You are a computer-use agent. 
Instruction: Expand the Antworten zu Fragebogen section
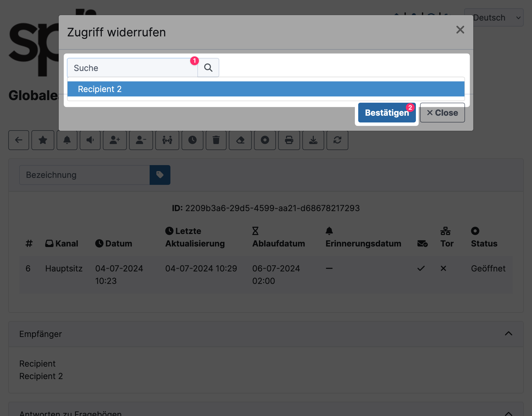pyautogui.click(x=509, y=413)
